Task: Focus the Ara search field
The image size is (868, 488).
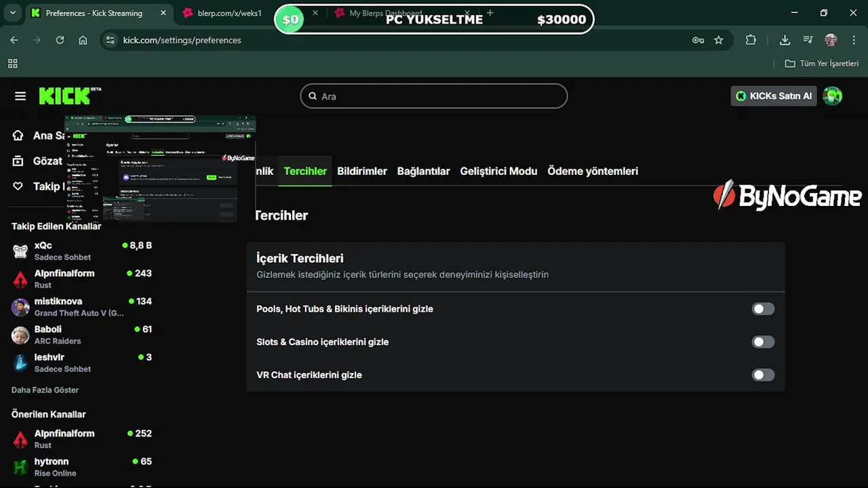Action: click(434, 96)
